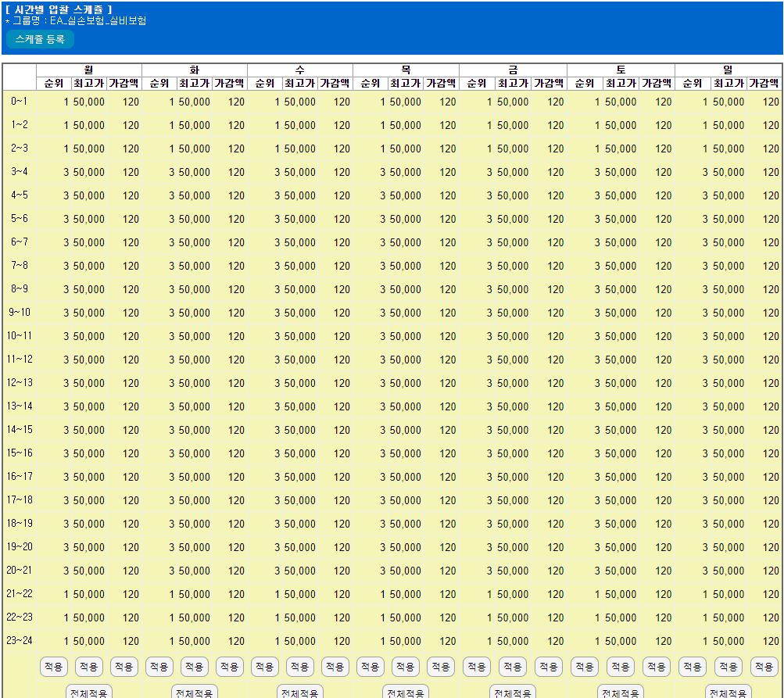Click the 시간별 입찰 스케줄 title text
Screen dimensions: 784x698
[59, 9]
